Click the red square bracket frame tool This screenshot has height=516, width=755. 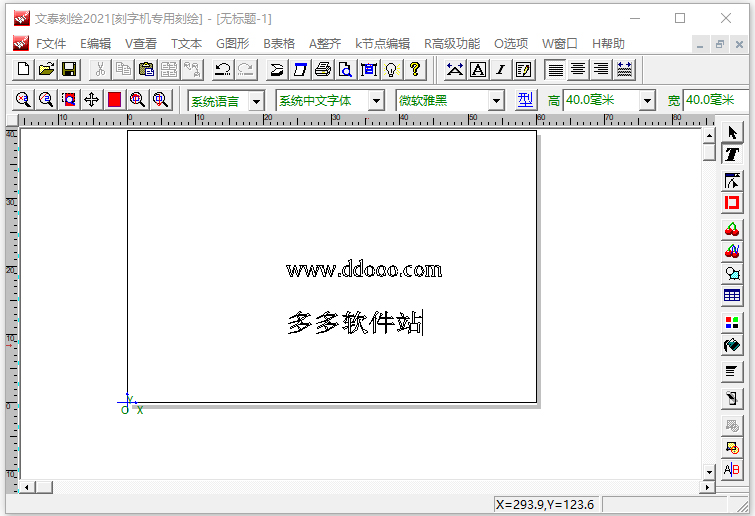coord(732,203)
